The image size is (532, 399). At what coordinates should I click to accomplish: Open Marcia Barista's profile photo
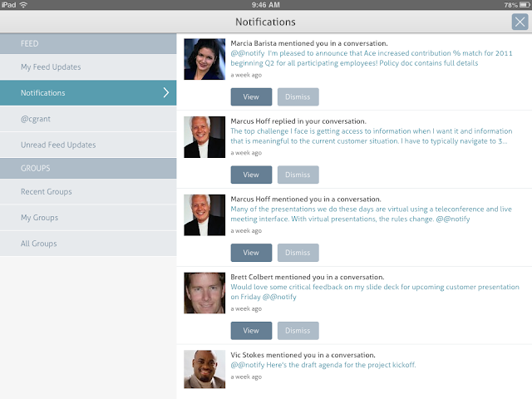(x=204, y=59)
